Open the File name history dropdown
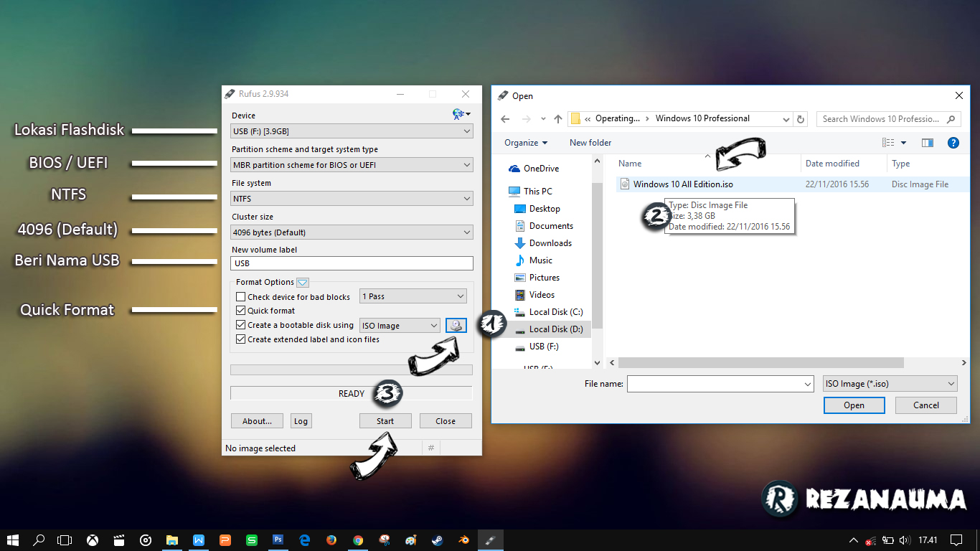This screenshot has height=551, width=980. [x=808, y=384]
